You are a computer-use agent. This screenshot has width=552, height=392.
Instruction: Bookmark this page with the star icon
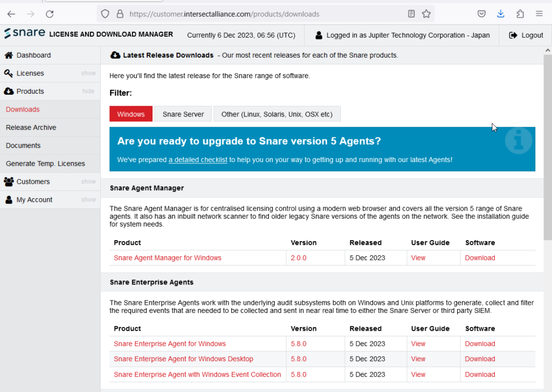pos(426,14)
